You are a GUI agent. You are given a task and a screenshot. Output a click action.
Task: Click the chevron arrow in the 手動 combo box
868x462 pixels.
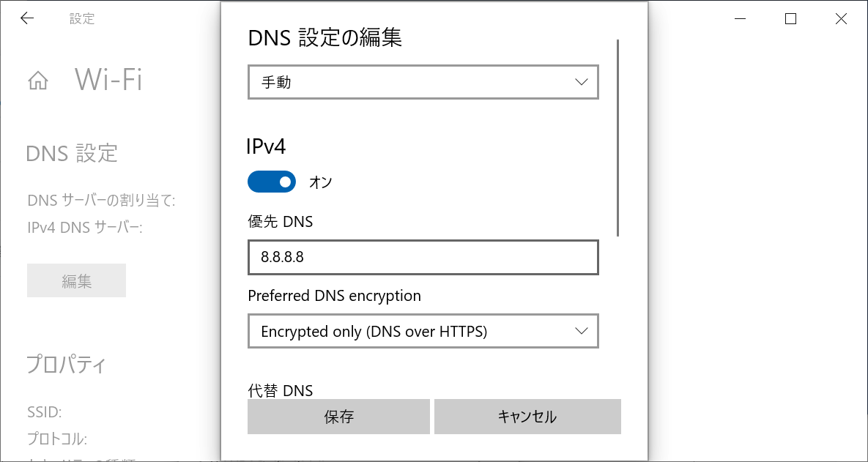tap(582, 82)
